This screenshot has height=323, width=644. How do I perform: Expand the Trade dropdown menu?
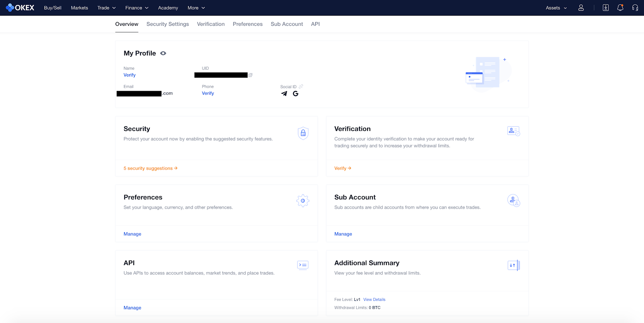(x=106, y=8)
